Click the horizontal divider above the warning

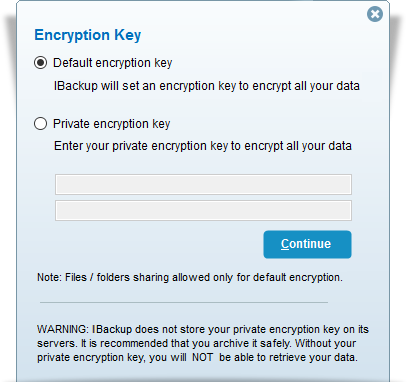[184, 302]
